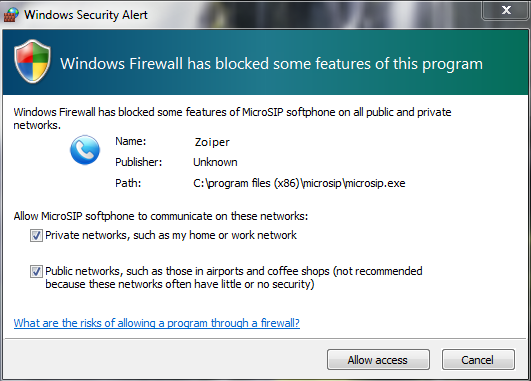Click the Unknown publisher value

click(x=215, y=162)
